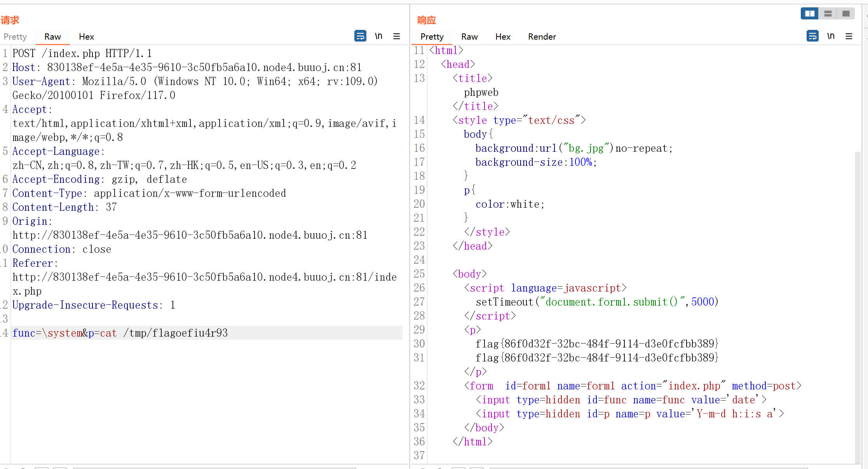
Task: Click the background-size:100% CSS line
Action: pos(536,162)
